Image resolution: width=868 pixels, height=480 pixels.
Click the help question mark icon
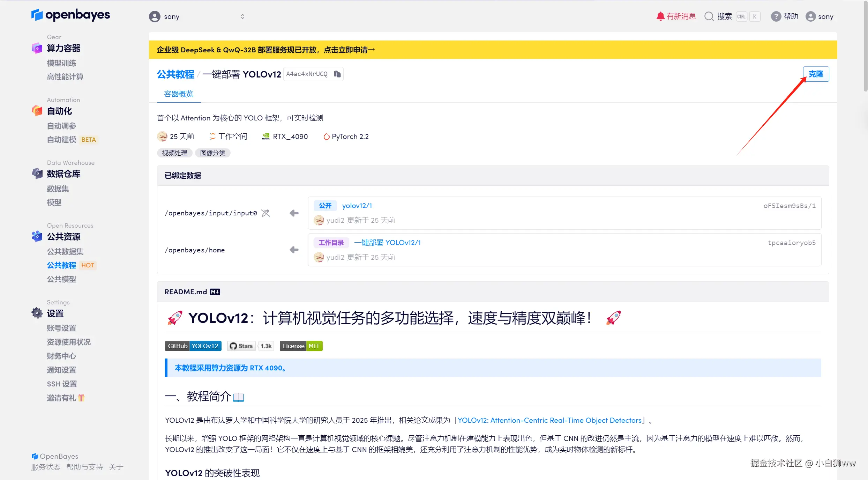pyautogui.click(x=776, y=16)
